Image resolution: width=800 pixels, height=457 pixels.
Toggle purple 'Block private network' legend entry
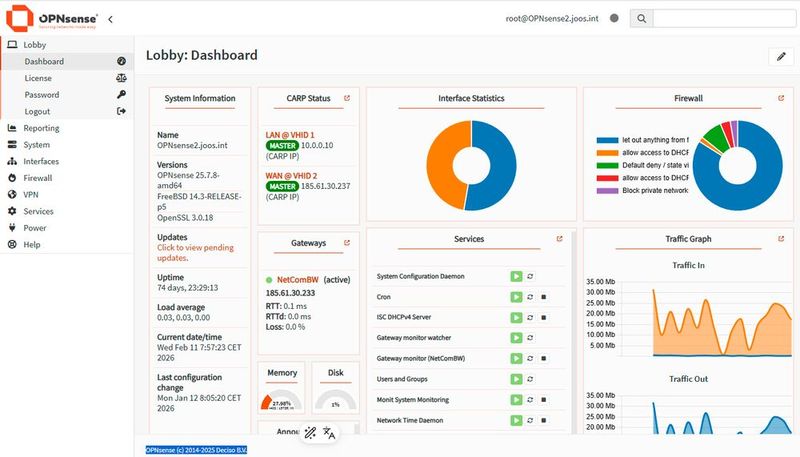(x=642, y=190)
